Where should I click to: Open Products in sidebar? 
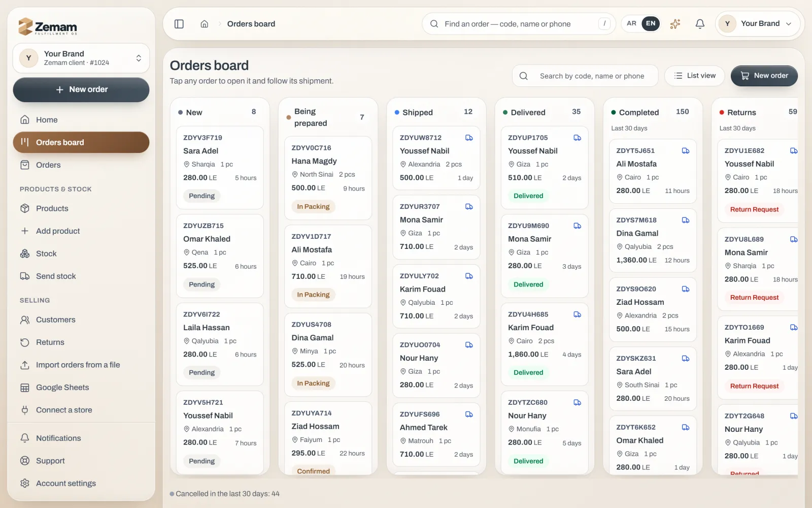click(x=81, y=208)
